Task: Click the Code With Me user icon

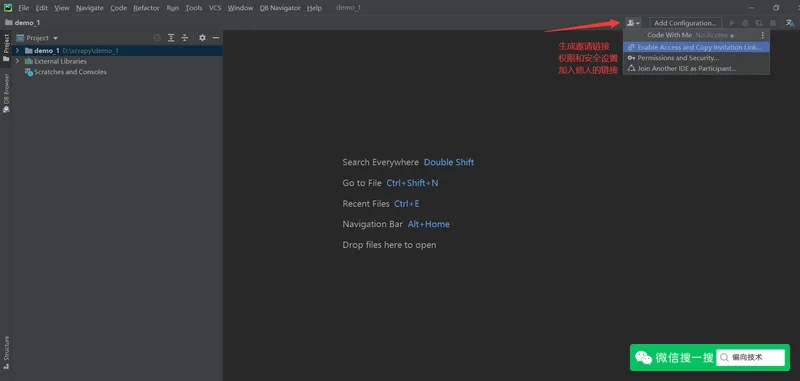Action: pos(633,23)
